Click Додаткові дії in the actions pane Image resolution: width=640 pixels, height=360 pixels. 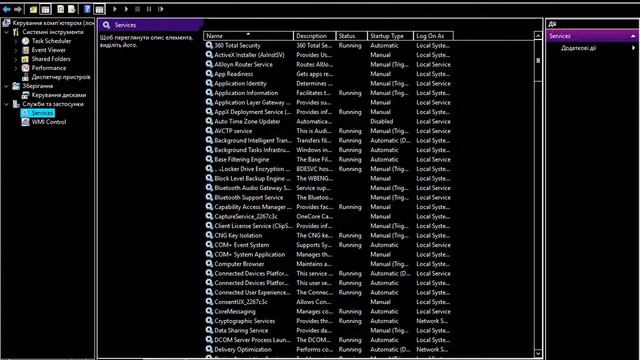pos(578,48)
